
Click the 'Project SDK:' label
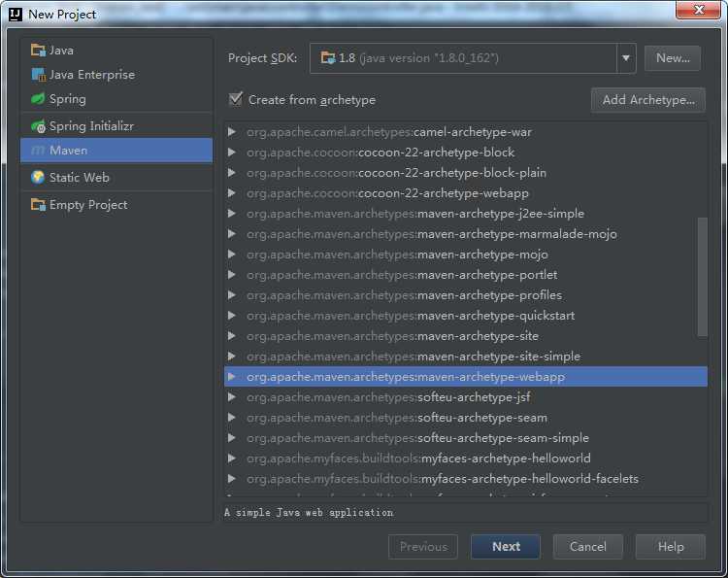coord(262,58)
